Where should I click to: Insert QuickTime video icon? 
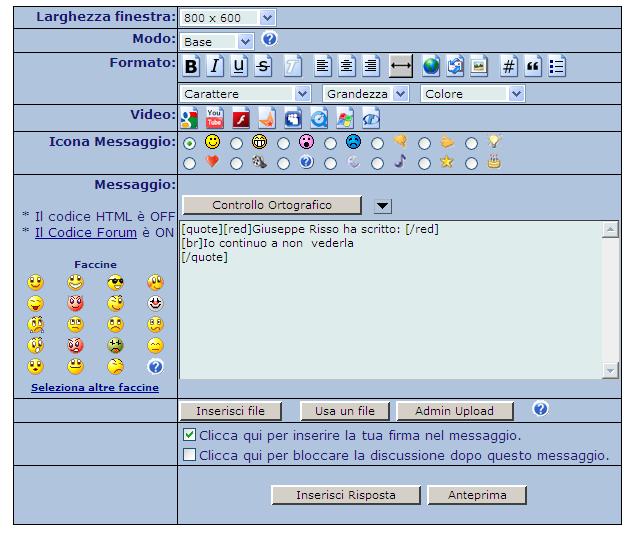[x=319, y=118]
